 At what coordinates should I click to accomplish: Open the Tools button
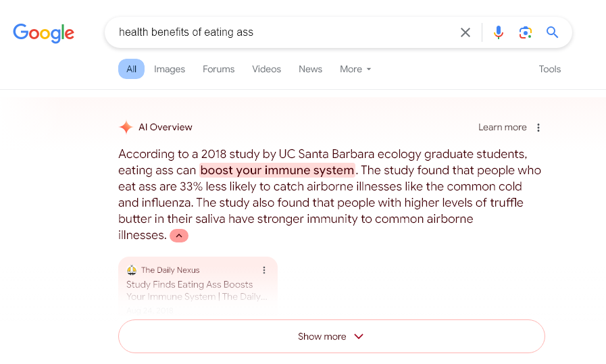(549, 69)
